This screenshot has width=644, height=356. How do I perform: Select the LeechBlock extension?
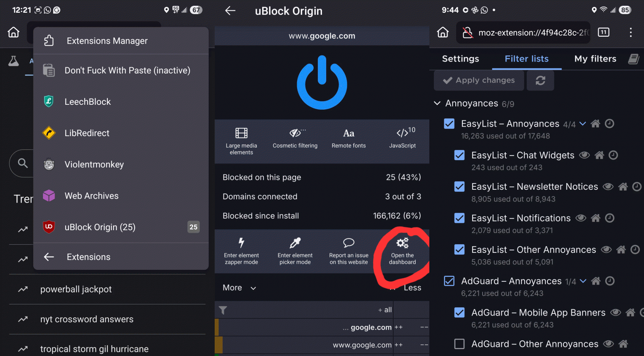88,101
